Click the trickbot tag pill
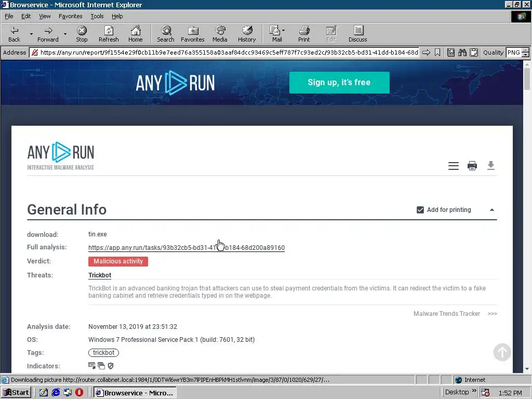Viewport: 532px width, 399px height. tap(103, 353)
